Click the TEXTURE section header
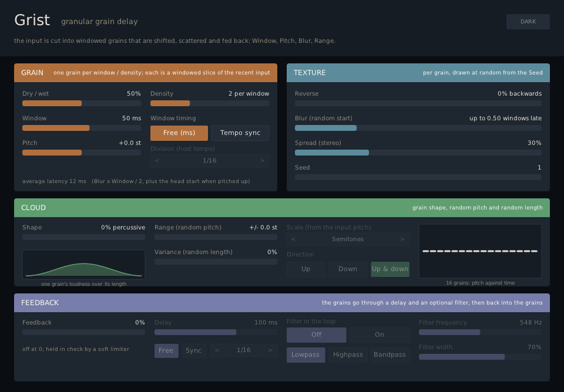The height and width of the screenshot is (392, 564). pyautogui.click(x=418, y=73)
